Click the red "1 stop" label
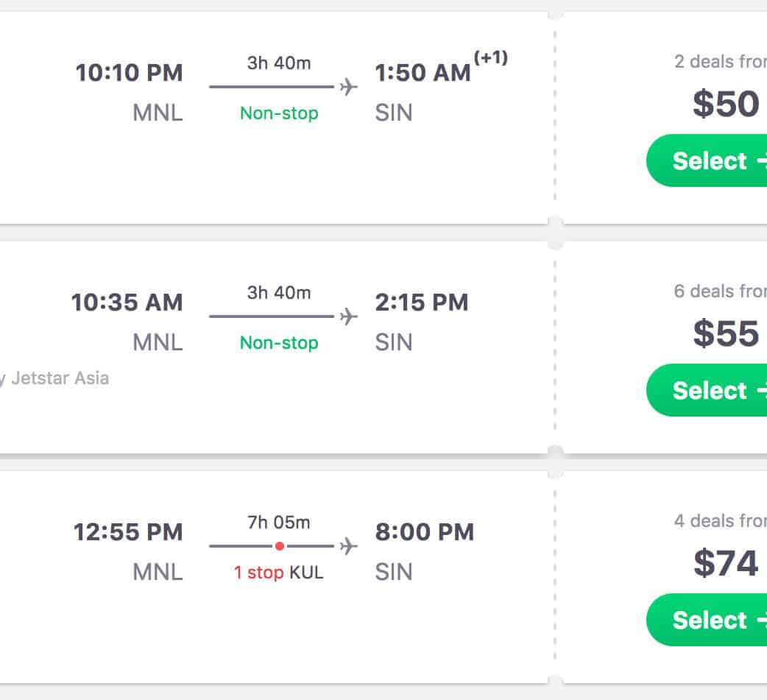Screen dimensions: 767x700 (x=258, y=573)
